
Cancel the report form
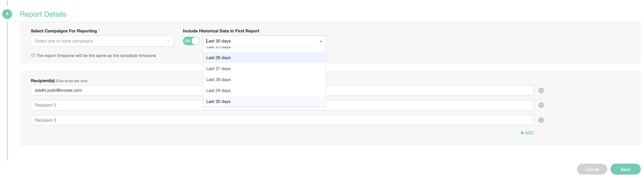pyautogui.click(x=592, y=169)
